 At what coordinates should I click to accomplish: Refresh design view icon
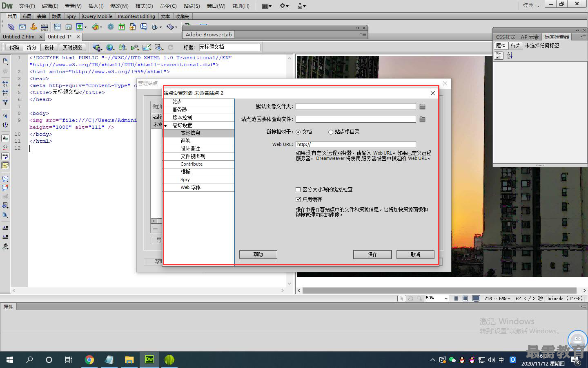(x=171, y=47)
